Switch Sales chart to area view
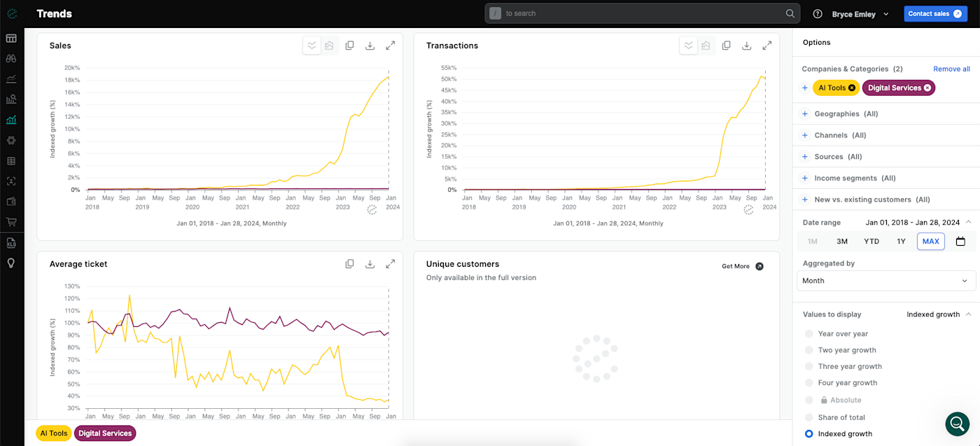 pyautogui.click(x=329, y=46)
